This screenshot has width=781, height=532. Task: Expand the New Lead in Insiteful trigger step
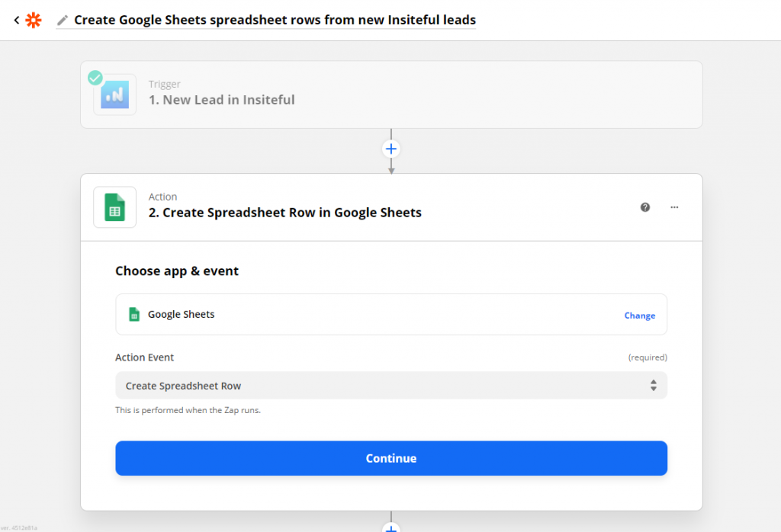391,95
